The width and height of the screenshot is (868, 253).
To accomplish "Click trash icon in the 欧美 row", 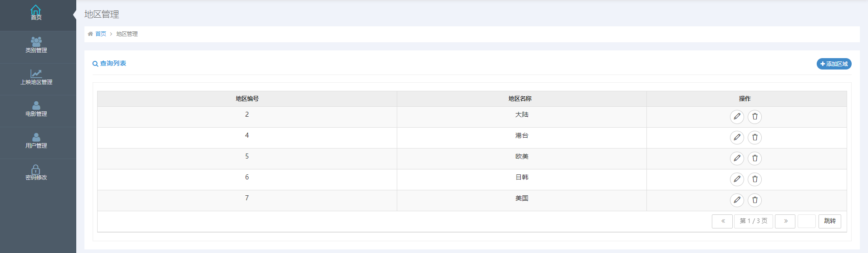I will coord(755,159).
